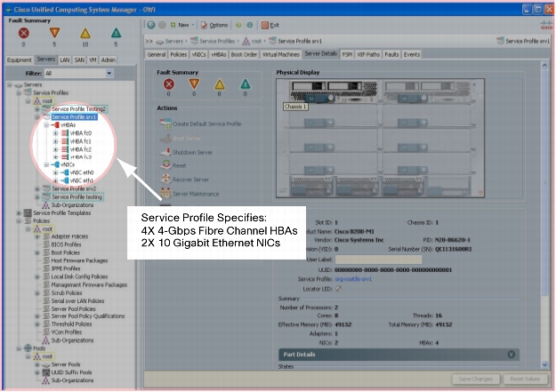Collapse the vHBAs tree node
Screen dimensions: 556x392
pos(46,125)
